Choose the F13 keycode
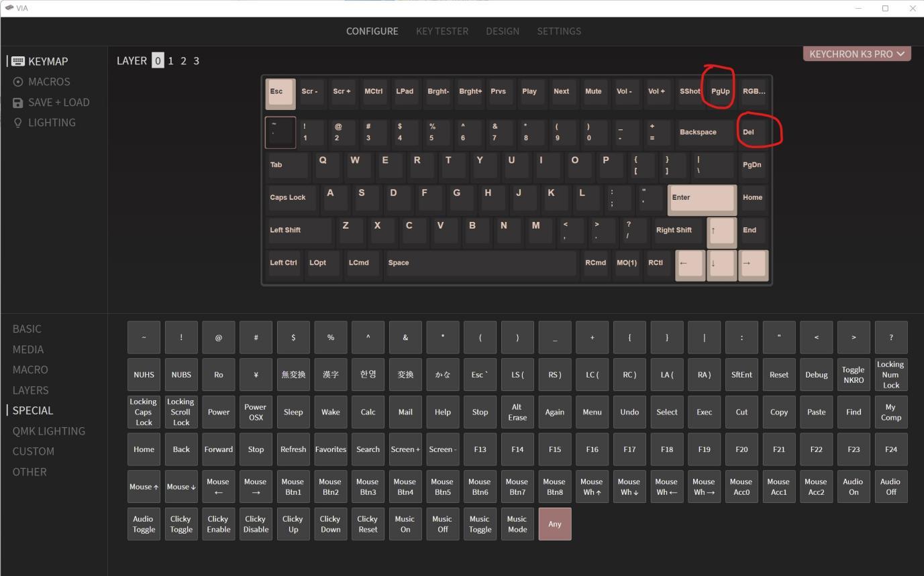 [480, 449]
